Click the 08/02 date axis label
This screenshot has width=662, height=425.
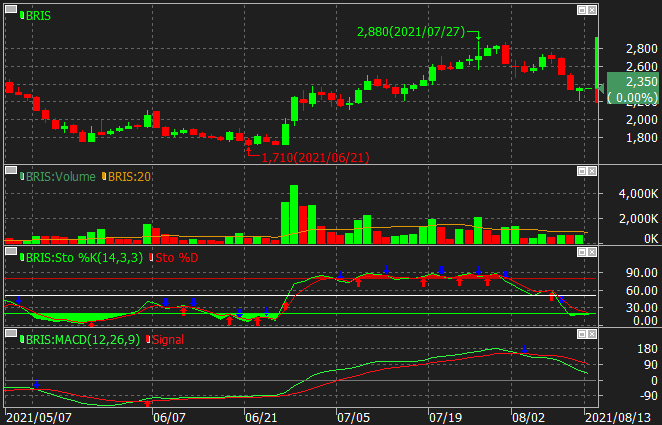coord(529,418)
